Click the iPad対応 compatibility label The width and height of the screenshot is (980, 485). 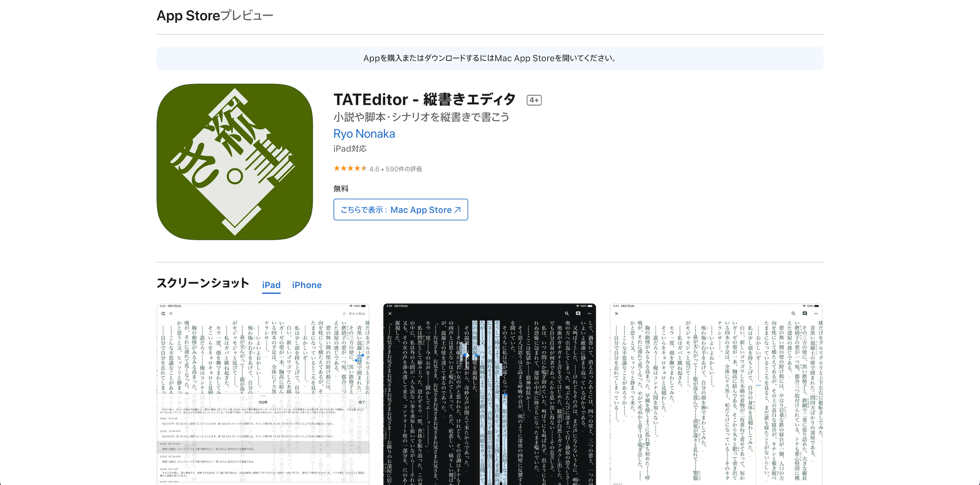tap(350, 148)
